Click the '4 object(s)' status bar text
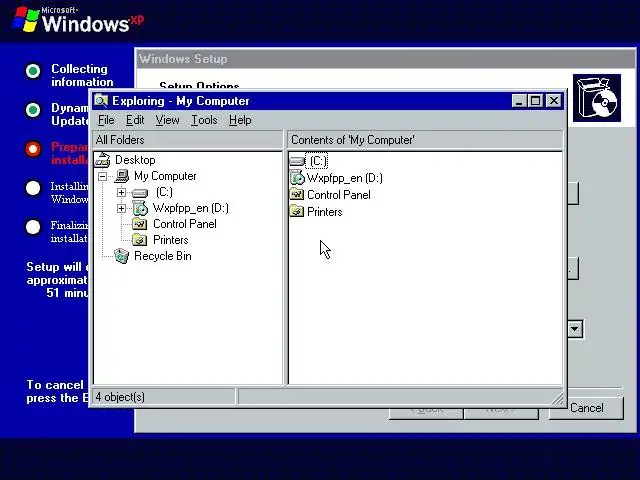This screenshot has width=640, height=480. click(x=120, y=397)
